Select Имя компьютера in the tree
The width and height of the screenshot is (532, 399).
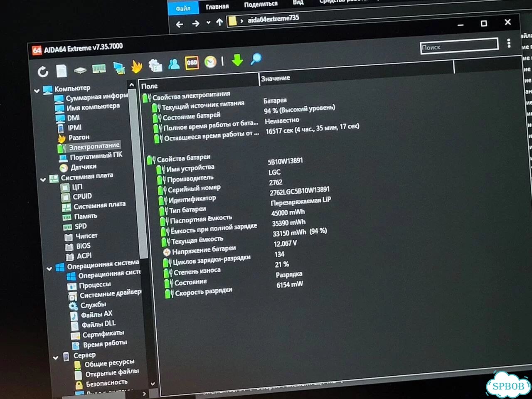87,107
